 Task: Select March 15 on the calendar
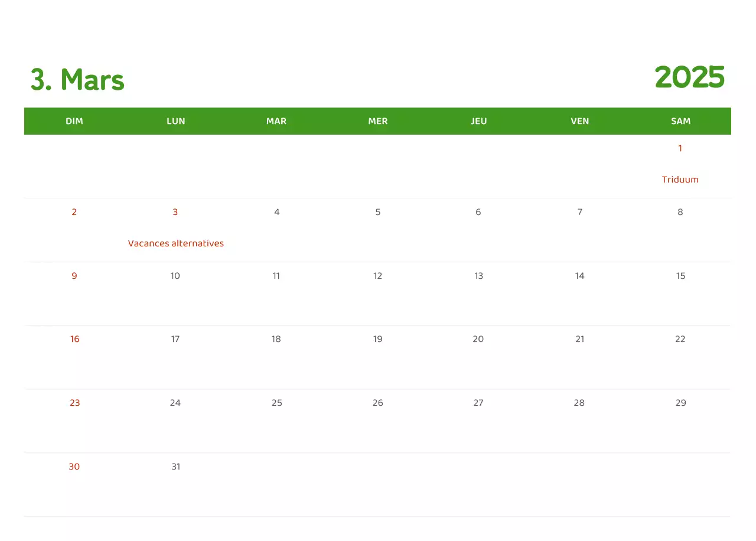(x=680, y=275)
